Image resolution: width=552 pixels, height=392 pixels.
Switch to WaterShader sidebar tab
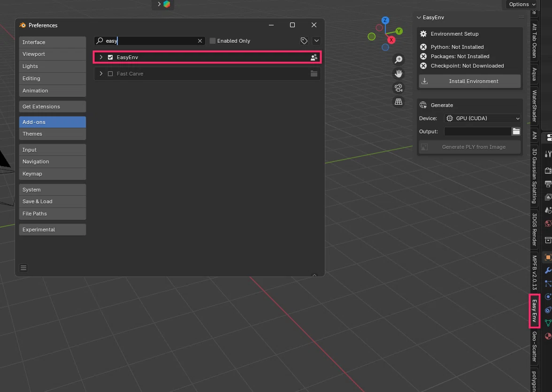pos(534,106)
